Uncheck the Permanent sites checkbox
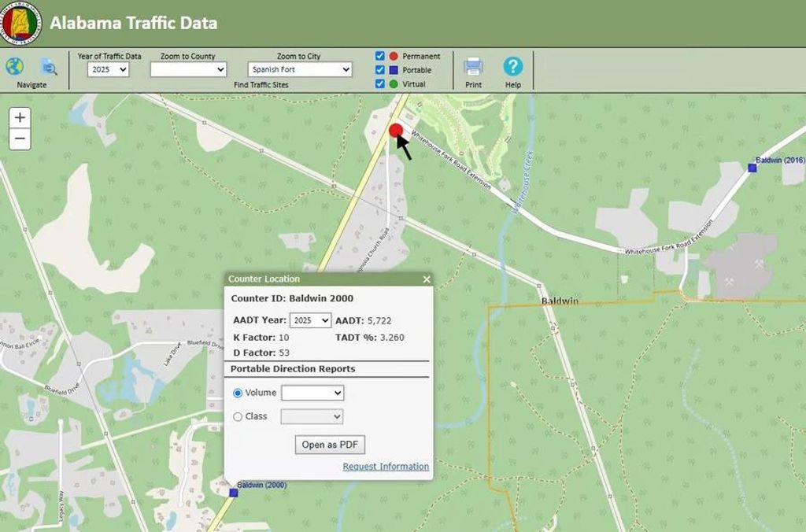 [x=380, y=56]
